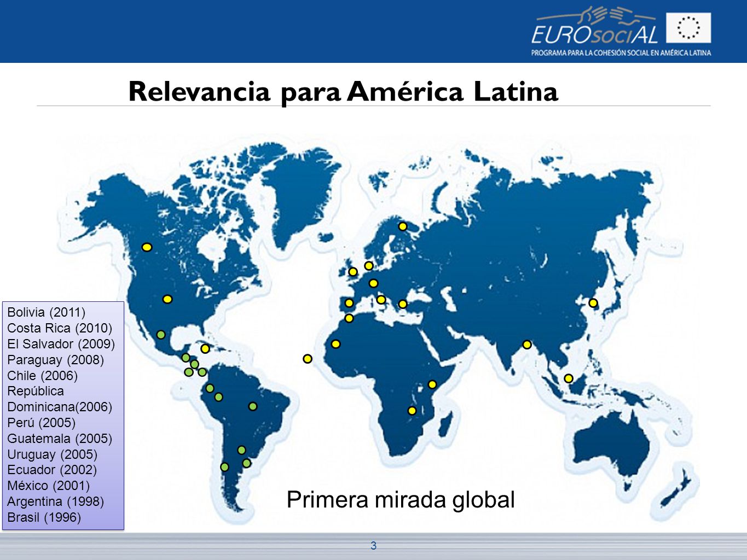Select the yellow dot in the western United States
The image size is (747, 560).
click(x=167, y=299)
